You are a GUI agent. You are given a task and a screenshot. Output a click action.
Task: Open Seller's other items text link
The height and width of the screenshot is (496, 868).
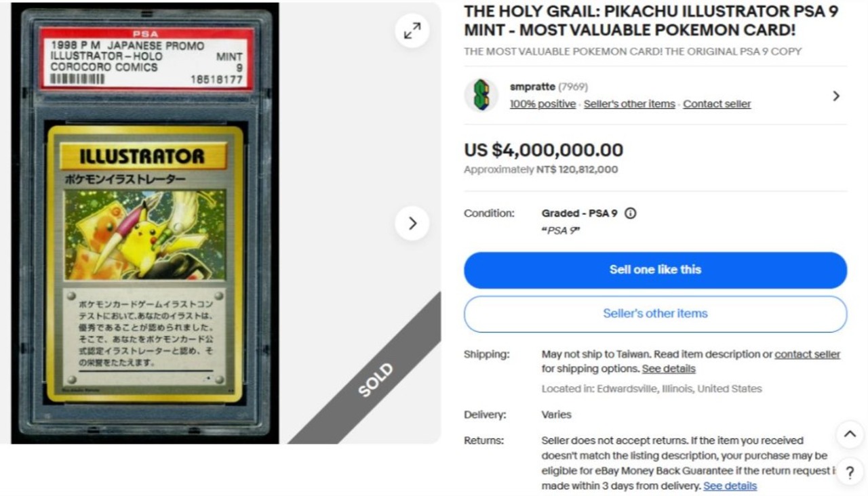pos(629,104)
